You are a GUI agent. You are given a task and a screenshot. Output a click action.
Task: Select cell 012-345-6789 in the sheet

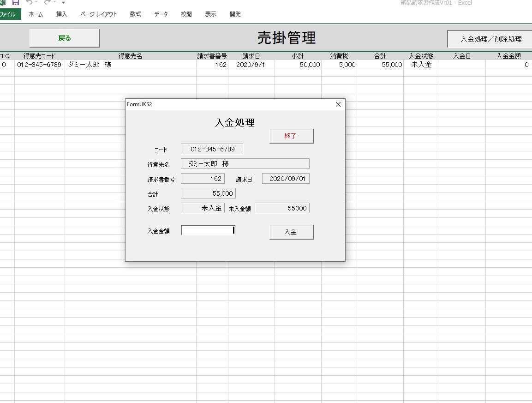point(39,65)
